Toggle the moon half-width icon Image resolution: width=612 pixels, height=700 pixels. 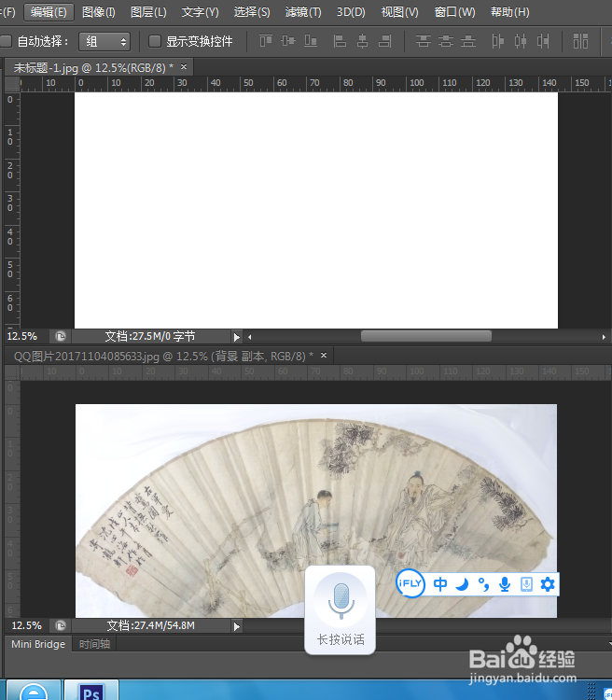pyautogui.click(x=462, y=584)
